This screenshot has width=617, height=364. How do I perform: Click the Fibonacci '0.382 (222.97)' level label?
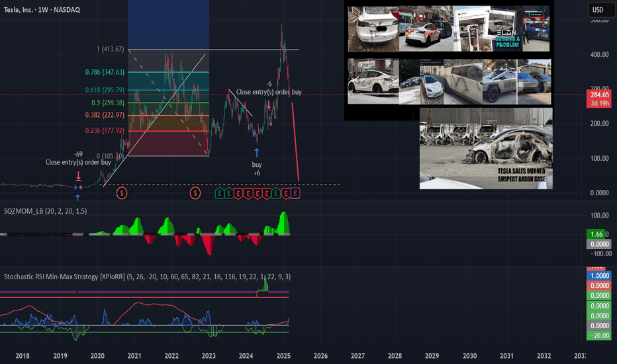click(105, 115)
